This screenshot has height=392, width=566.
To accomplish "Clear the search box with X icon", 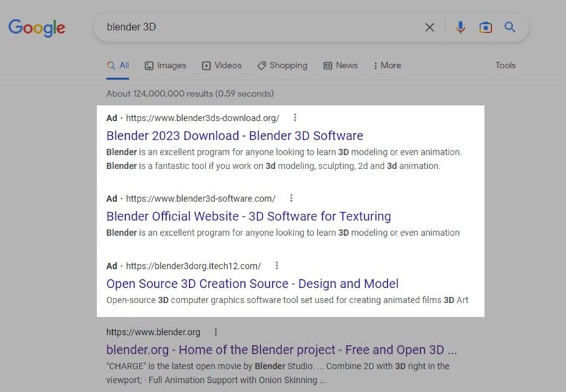I will tap(430, 27).
